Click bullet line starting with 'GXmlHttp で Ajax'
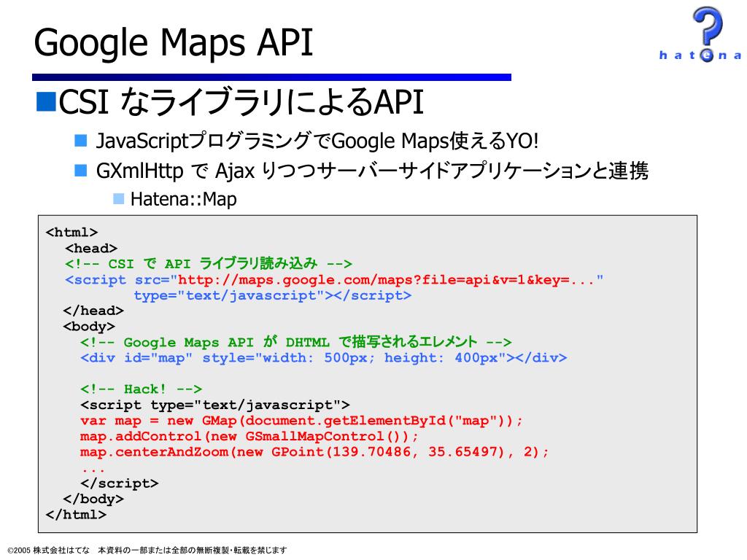The image size is (747, 560). (x=372, y=171)
